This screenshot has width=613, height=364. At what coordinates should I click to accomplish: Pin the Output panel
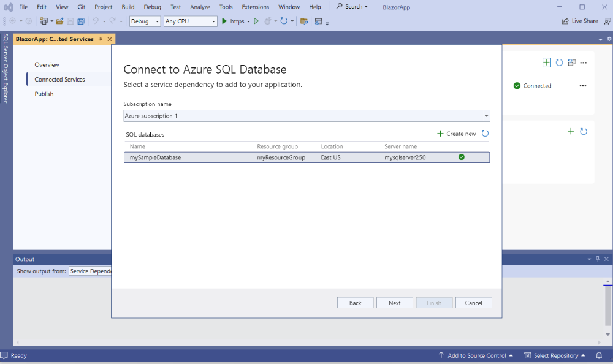598,259
